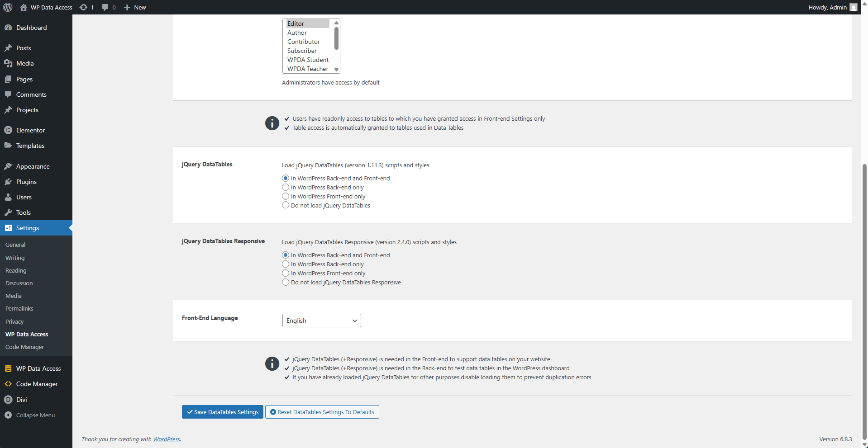
Task: Navigate to Reading settings
Action: (x=15, y=270)
